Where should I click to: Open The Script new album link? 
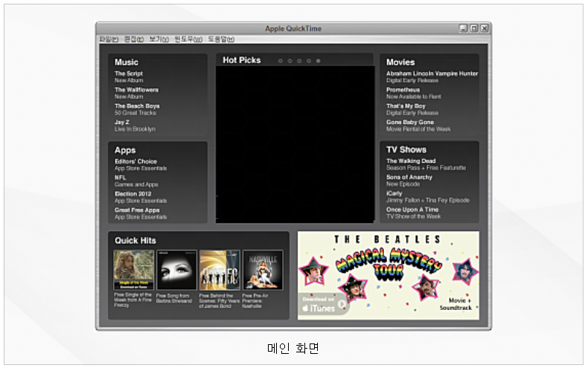point(129,77)
